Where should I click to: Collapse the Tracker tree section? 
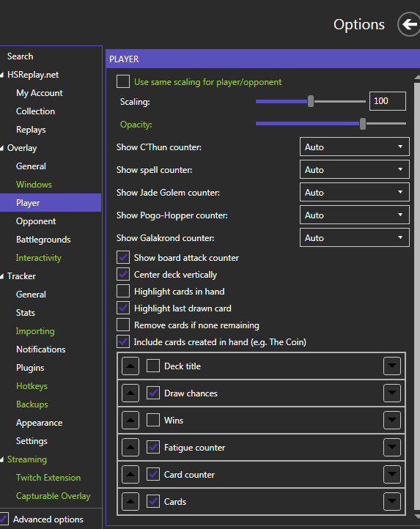(x=2, y=276)
